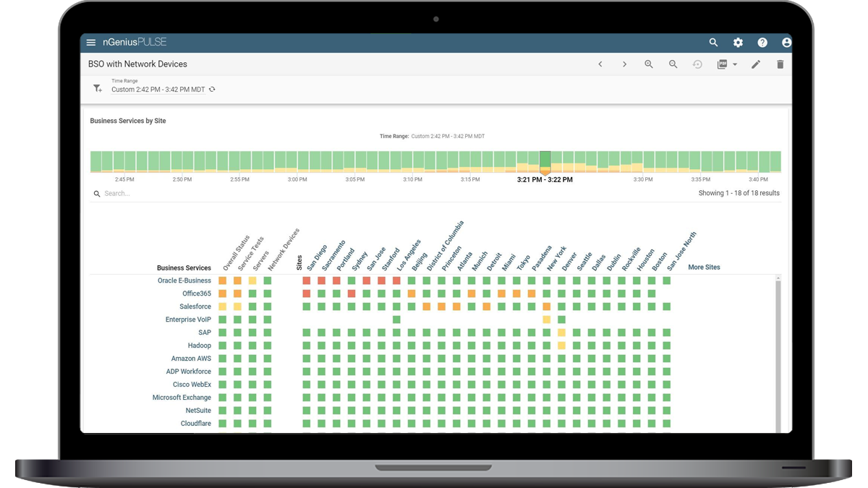Open the Oracle E-Business service link
This screenshot has width=868, height=488.
(x=184, y=281)
